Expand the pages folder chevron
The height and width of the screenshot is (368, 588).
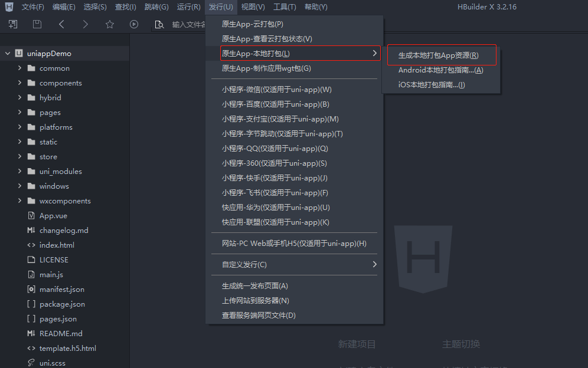click(20, 112)
